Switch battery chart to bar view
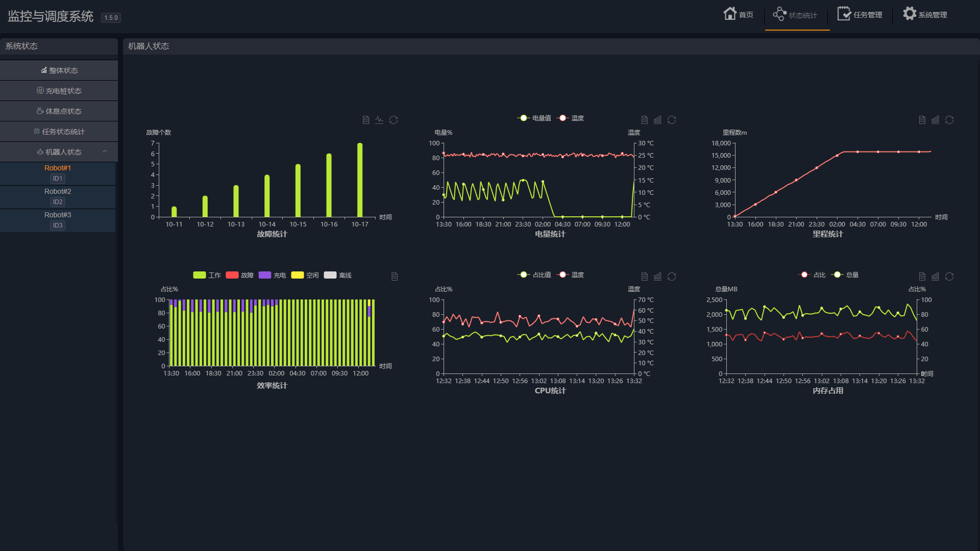This screenshot has height=551, width=980. click(657, 120)
